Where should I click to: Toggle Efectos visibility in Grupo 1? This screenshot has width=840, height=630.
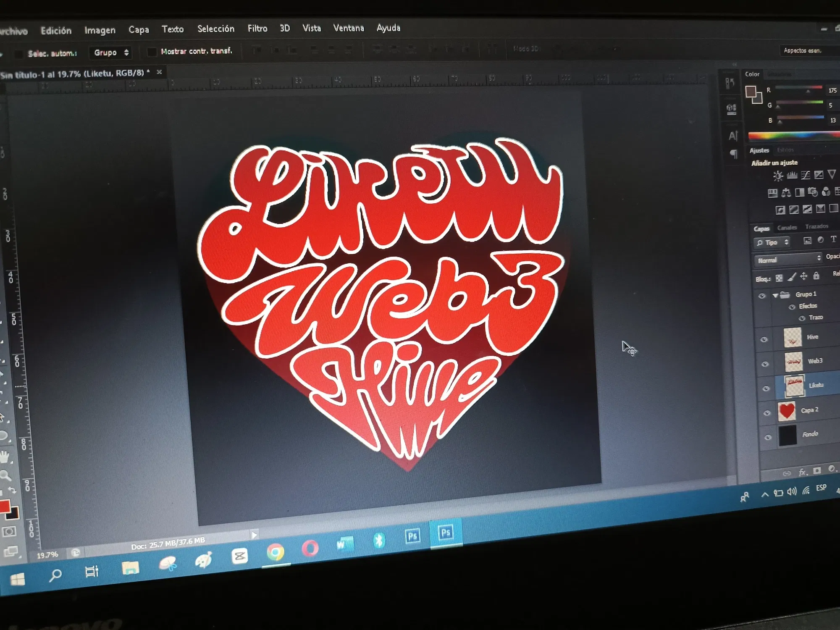(792, 307)
